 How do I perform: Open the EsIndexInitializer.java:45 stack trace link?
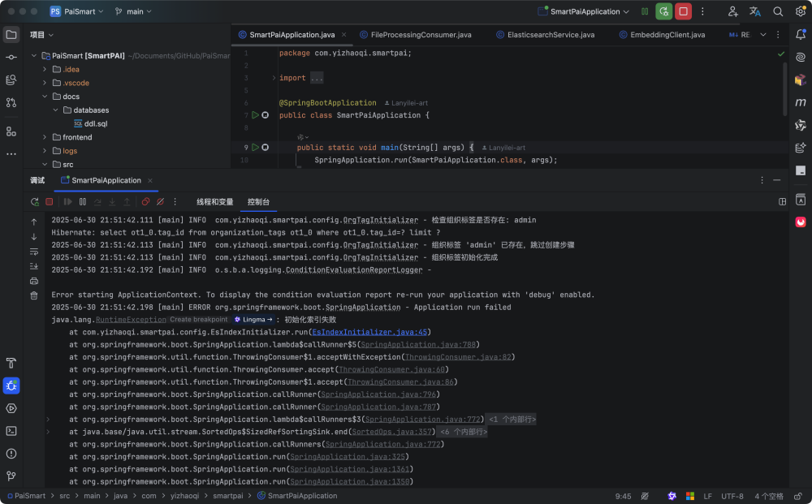coord(369,332)
